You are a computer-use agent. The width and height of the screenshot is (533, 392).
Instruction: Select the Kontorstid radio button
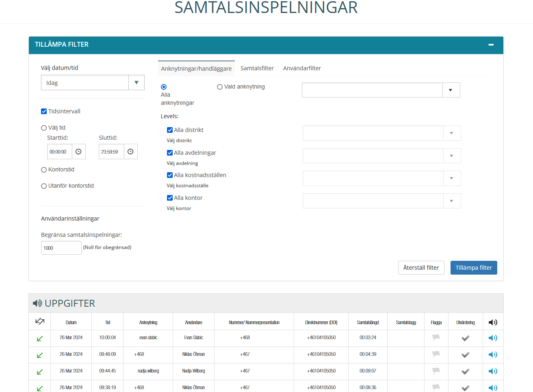tap(44, 170)
